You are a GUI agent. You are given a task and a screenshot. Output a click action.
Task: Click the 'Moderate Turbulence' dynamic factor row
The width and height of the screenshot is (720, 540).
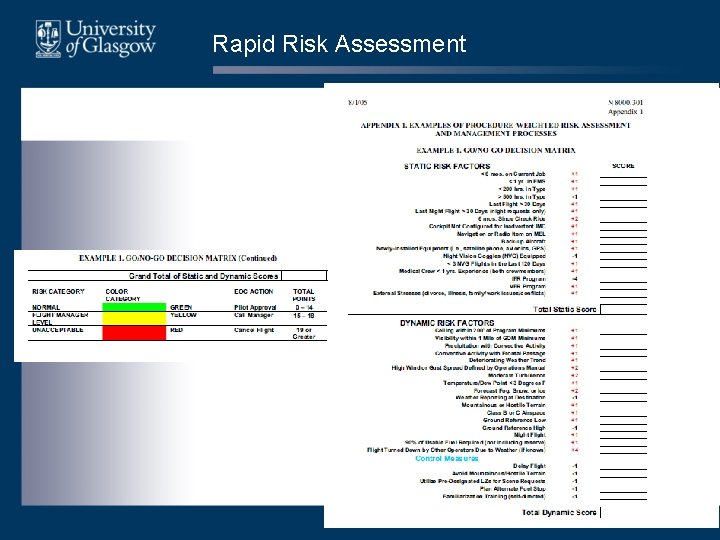[517, 375]
